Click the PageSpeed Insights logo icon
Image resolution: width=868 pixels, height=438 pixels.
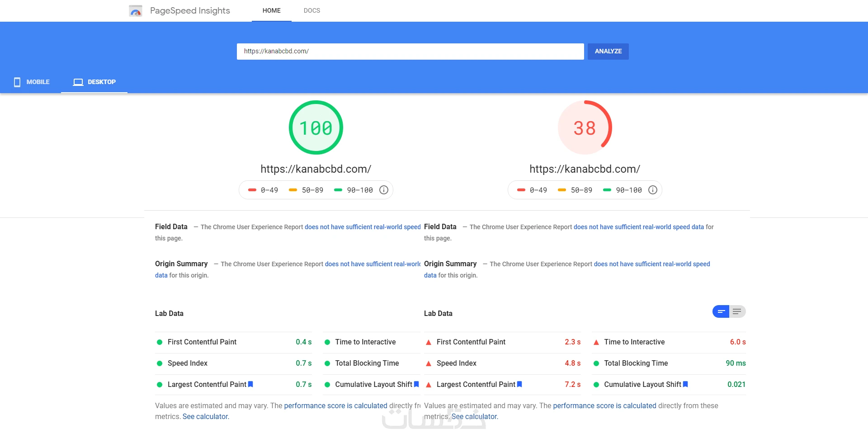(136, 11)
